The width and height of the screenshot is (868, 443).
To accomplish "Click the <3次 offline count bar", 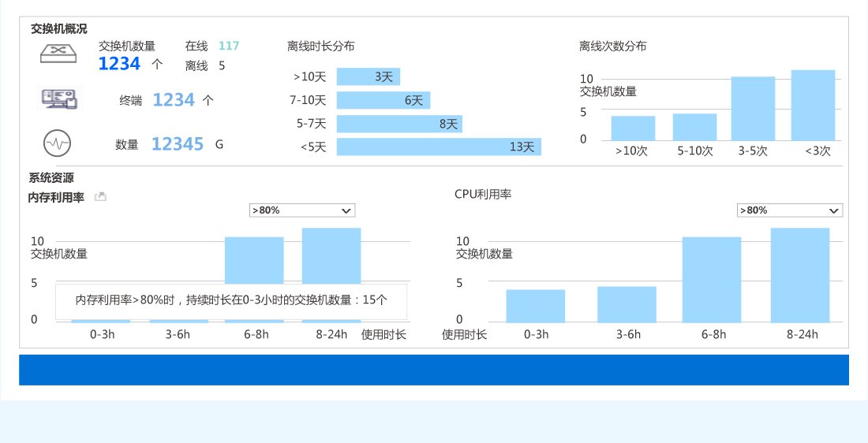I will [x=813, y=105].
